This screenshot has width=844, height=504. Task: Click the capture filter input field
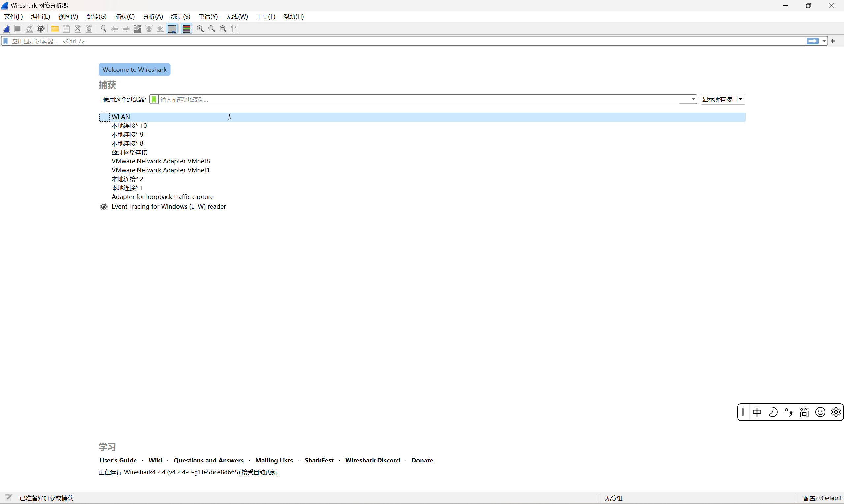click(424, 99)
